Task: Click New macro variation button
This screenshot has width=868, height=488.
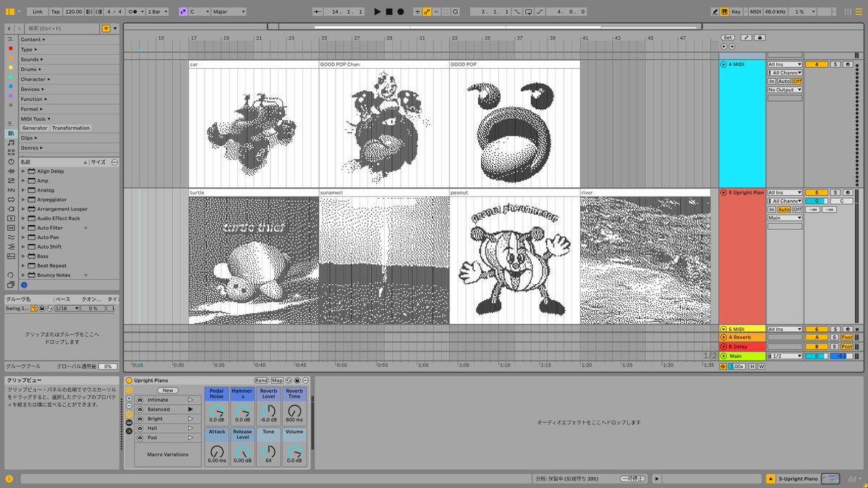Action: pos(168,390)
